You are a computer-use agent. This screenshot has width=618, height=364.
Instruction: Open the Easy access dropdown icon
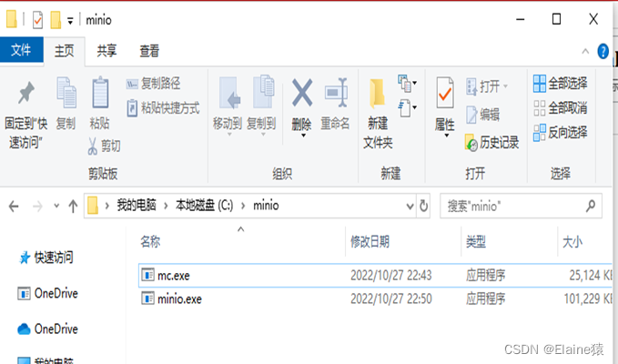[x=407, y=108]
